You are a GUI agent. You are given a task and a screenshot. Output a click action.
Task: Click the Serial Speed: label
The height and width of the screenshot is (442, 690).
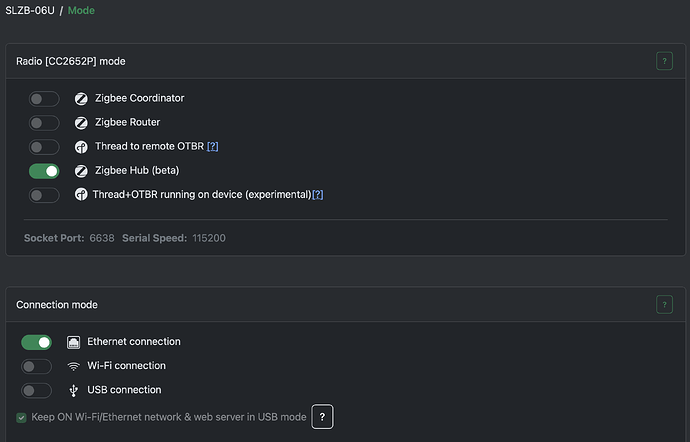154,238
